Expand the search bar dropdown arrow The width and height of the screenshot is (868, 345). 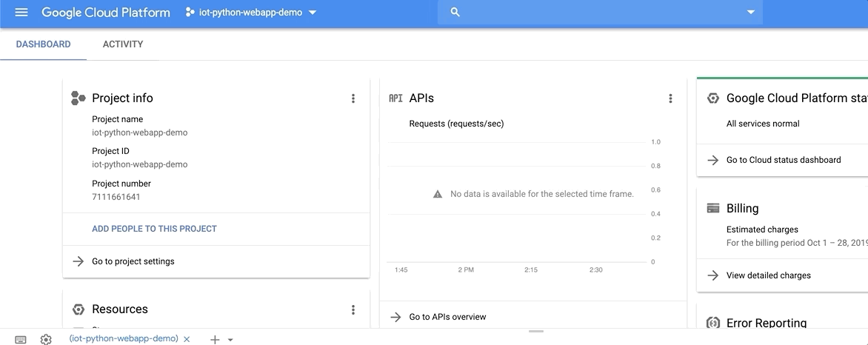tap(751, 12)
